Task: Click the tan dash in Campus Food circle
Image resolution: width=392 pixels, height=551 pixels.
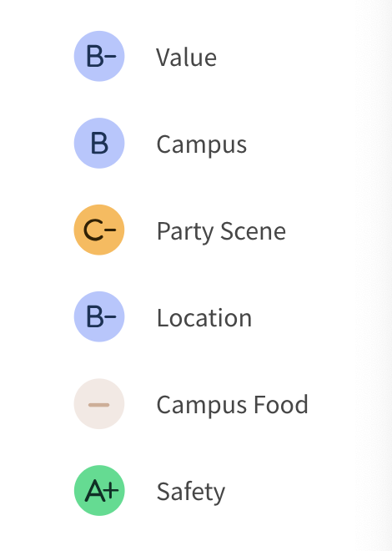Action: tap(99, 405)
